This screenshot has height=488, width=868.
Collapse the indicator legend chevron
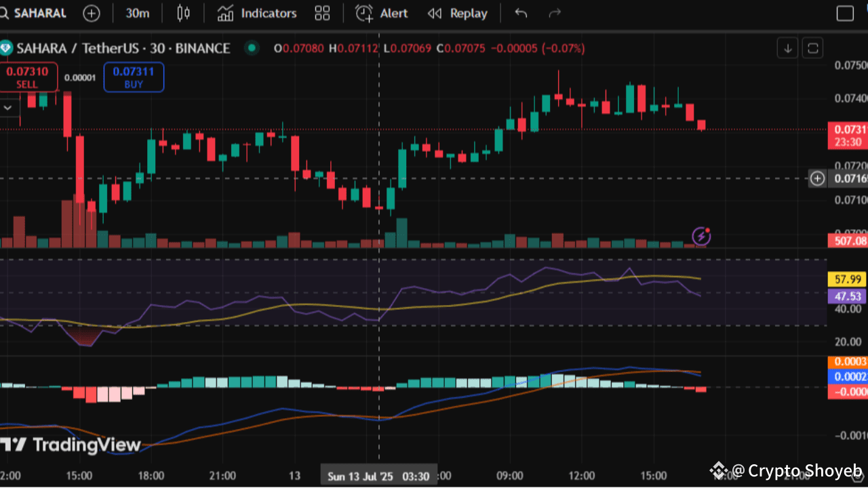(9, 107)
